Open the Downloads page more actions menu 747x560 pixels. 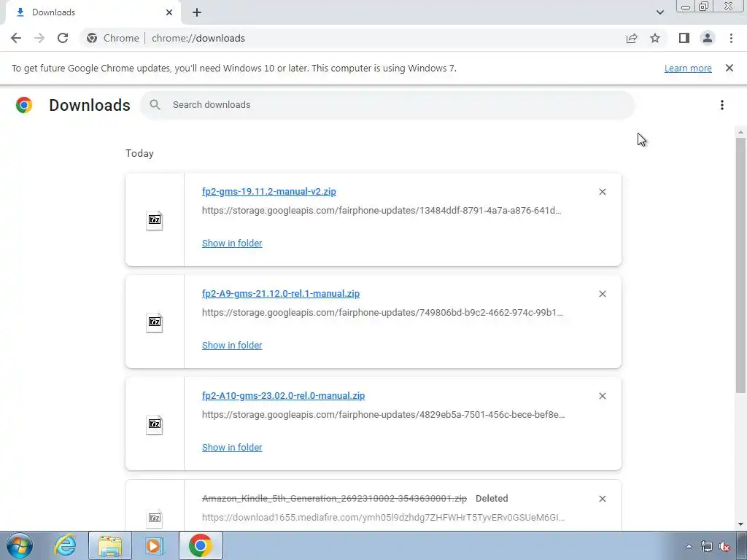point(722,105)
